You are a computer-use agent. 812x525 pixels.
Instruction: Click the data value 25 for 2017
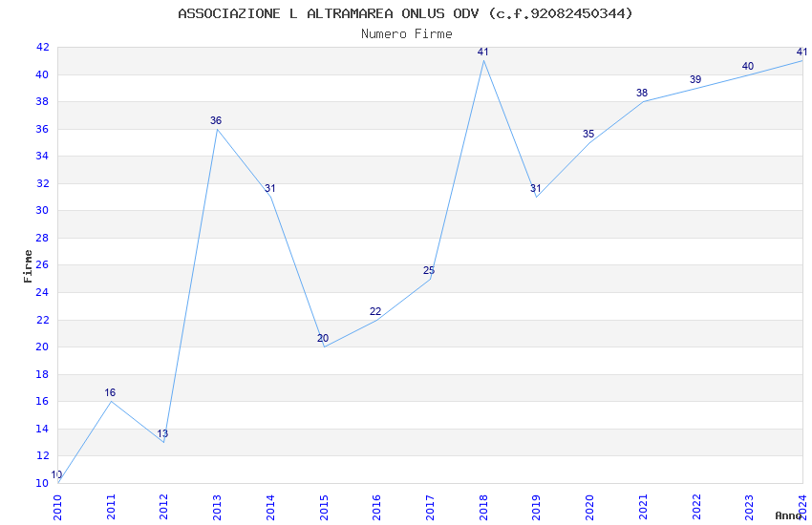pos(429,270)
